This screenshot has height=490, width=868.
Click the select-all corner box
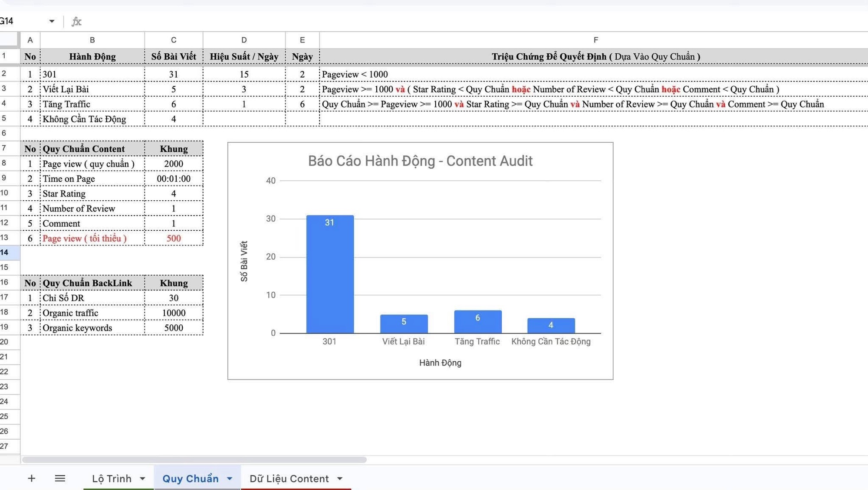click(10, 40)
